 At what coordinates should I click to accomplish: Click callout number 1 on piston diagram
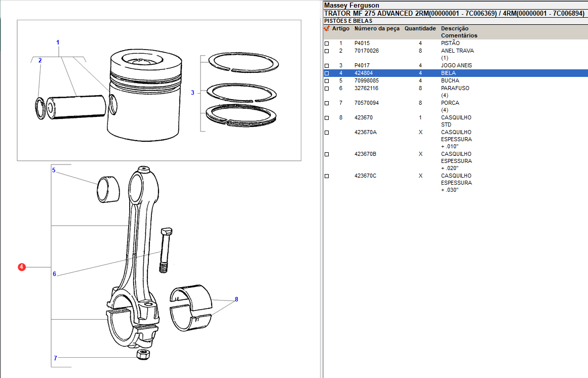click(58, 42)
